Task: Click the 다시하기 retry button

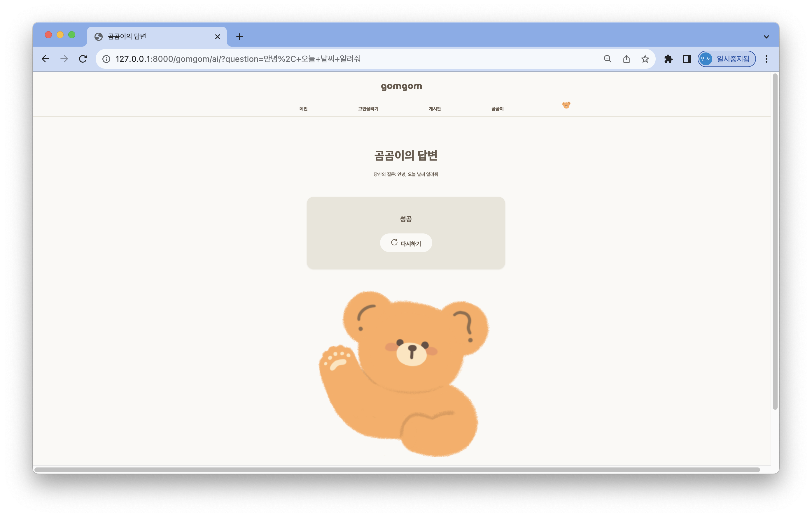Action: coord(406,243)
